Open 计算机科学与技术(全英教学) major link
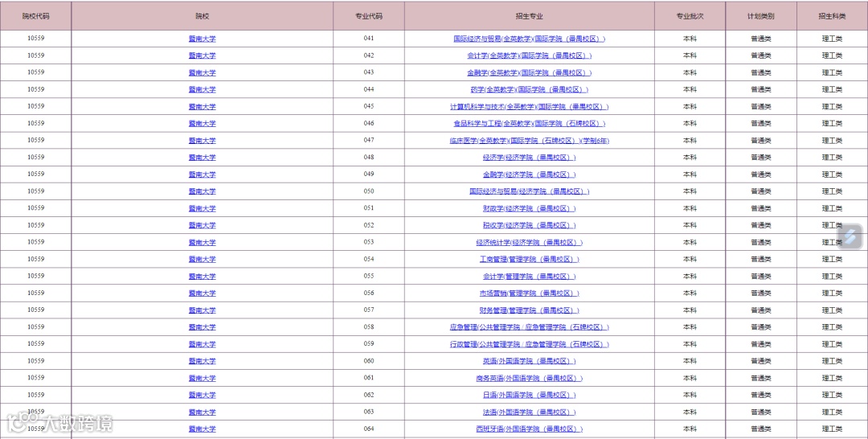 [x=529, y=107]
